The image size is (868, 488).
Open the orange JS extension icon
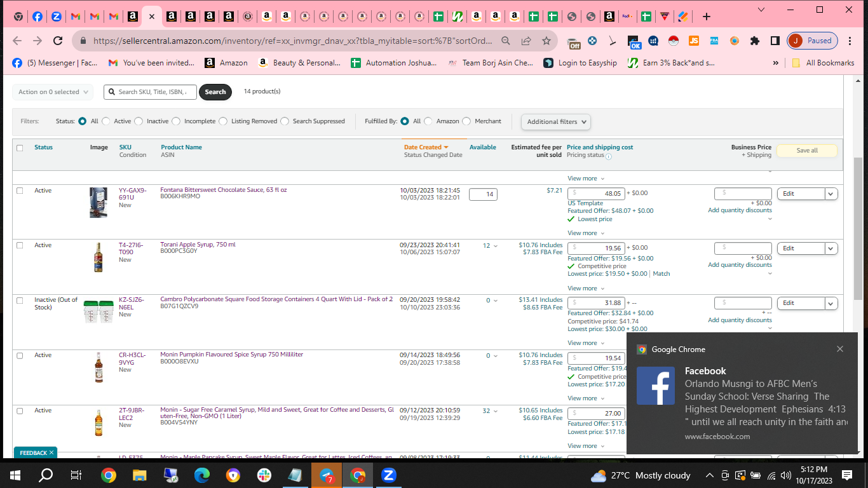tap(694, 41)
